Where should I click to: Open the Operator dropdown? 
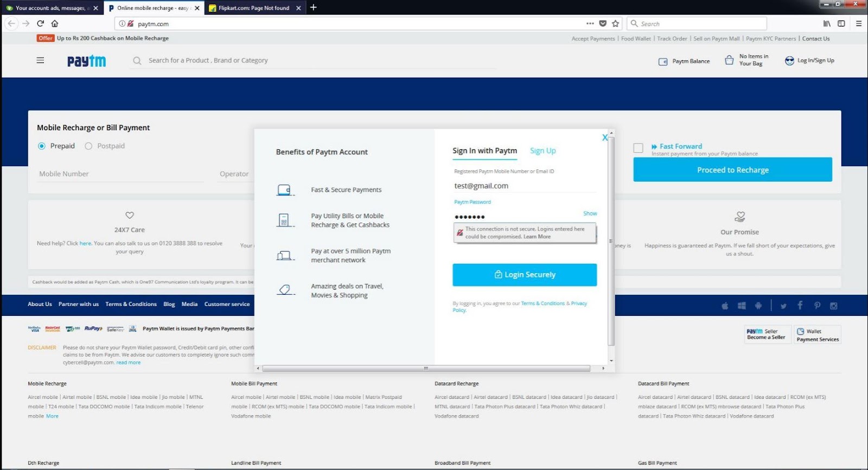coord(235,174)
